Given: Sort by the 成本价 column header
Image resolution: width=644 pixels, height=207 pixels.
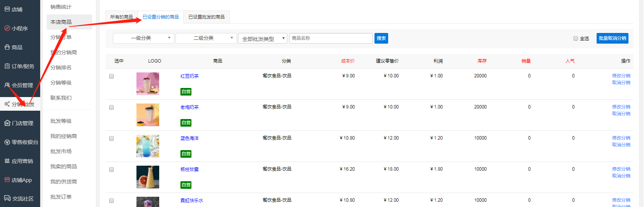Looking at the screenshot, I should [x=348, y=61].
